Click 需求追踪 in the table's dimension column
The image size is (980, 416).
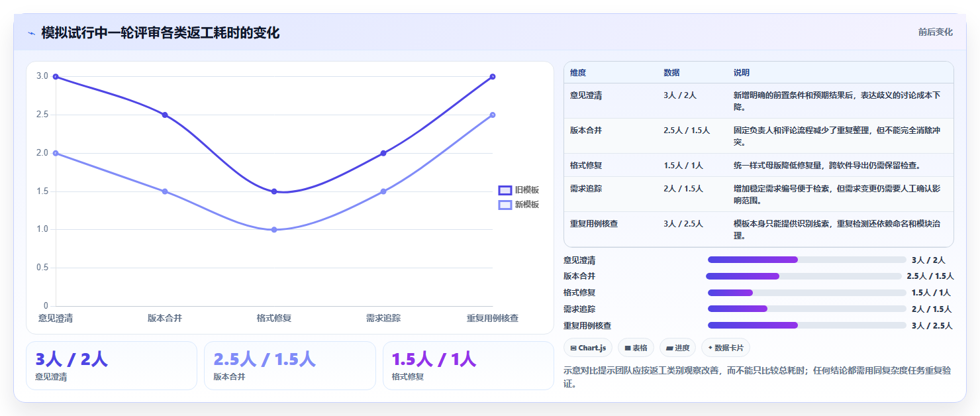[586, 189]
